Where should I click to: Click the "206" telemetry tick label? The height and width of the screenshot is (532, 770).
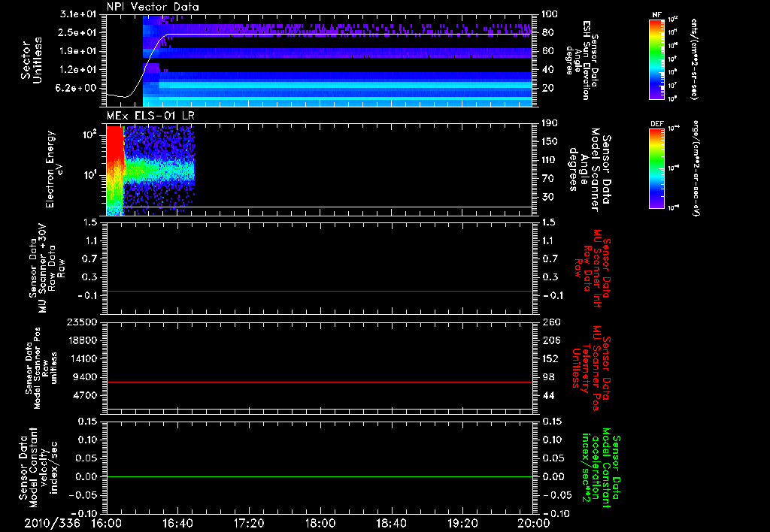click(x=550, y=340)
